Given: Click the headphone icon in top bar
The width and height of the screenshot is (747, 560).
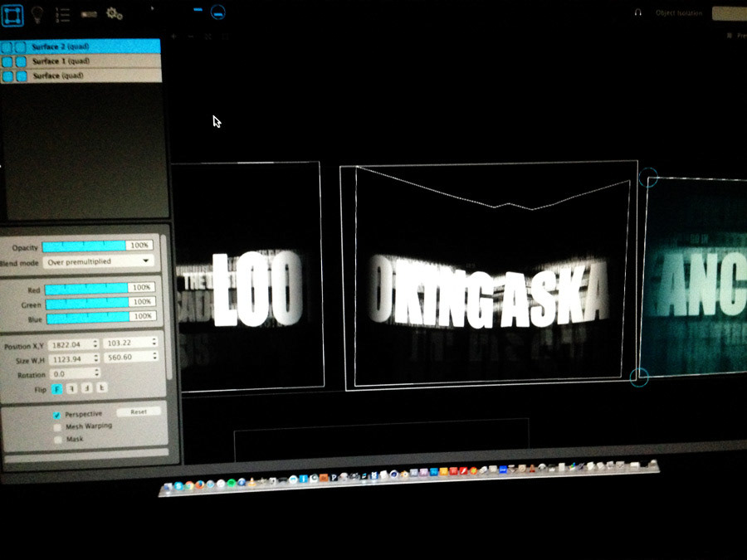Looking at the screenshot, I should click(638, 12).
